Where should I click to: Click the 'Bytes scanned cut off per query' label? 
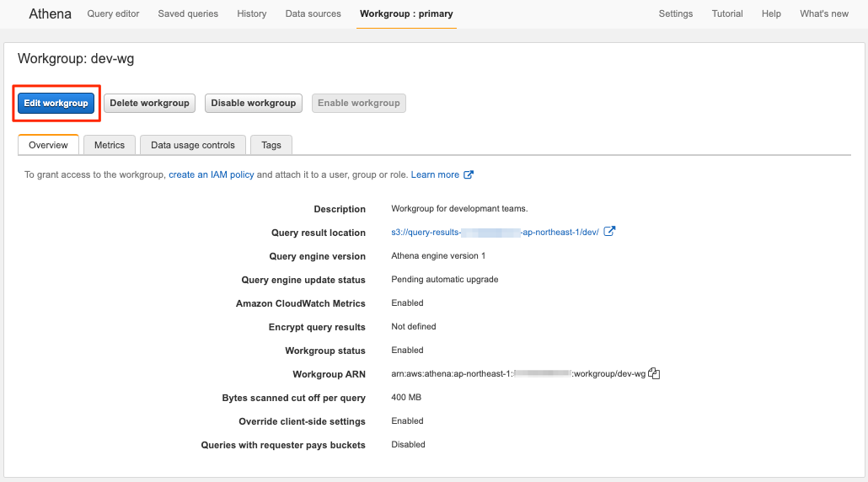point(294,398)
